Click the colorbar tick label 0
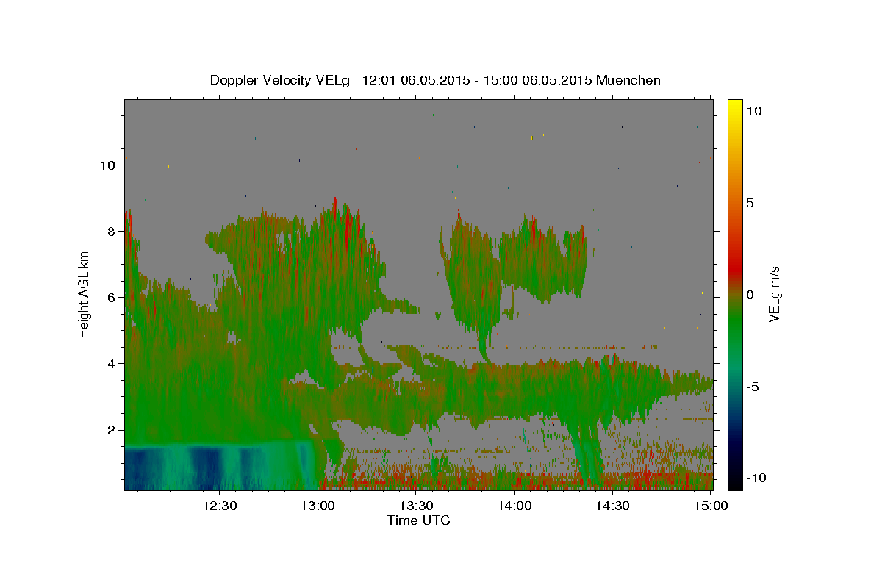Image resolution: width=882 pixels, height=588 pixels. 750,295
